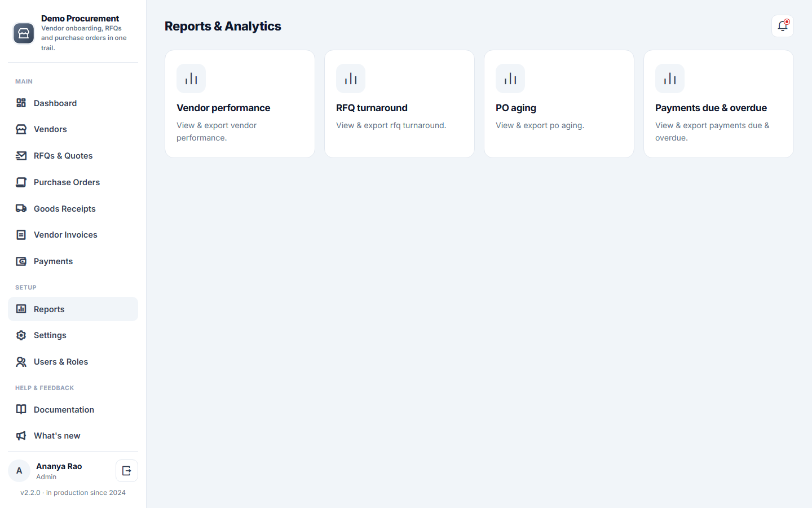This screenshot has width=812, height=508.
Task: Click the Reports chart icon in sidebar
Action: [21, 309]
